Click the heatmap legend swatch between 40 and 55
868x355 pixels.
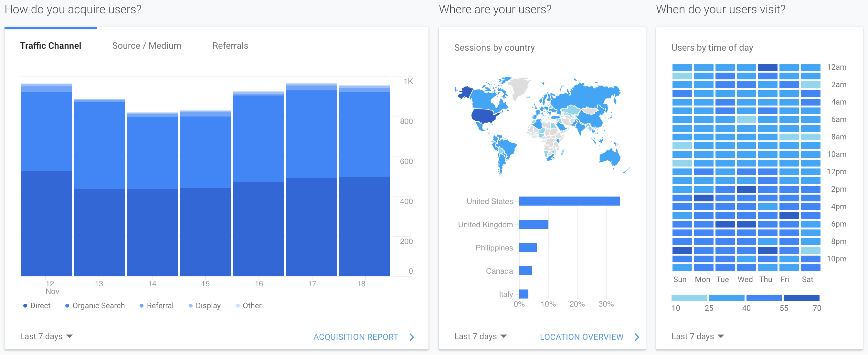point(764,298)
